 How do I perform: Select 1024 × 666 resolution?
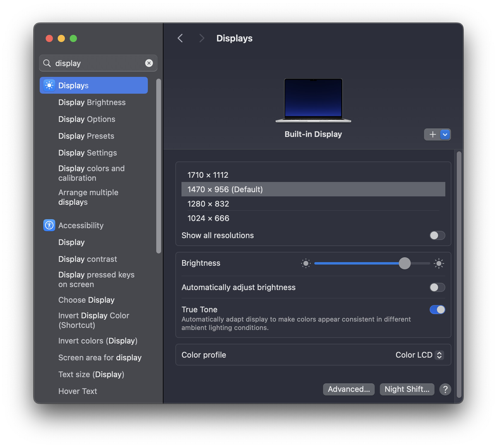click(313, 218)
